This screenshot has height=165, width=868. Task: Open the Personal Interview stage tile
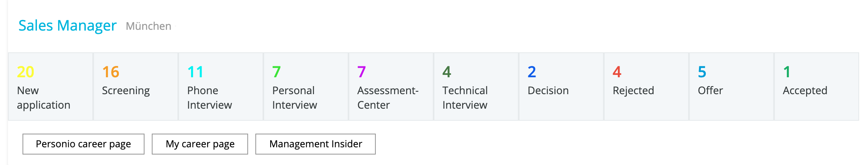tap(306, 87)
